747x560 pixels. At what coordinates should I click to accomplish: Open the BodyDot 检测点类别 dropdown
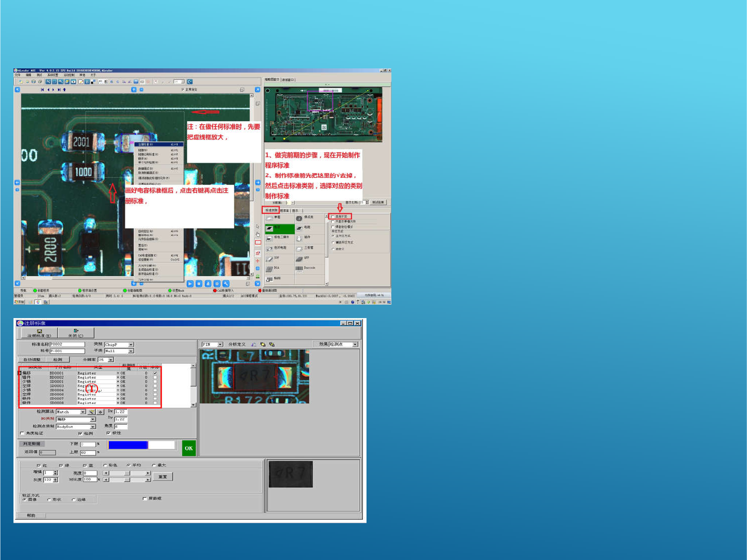pyautogui.click(x=92, y=426)
